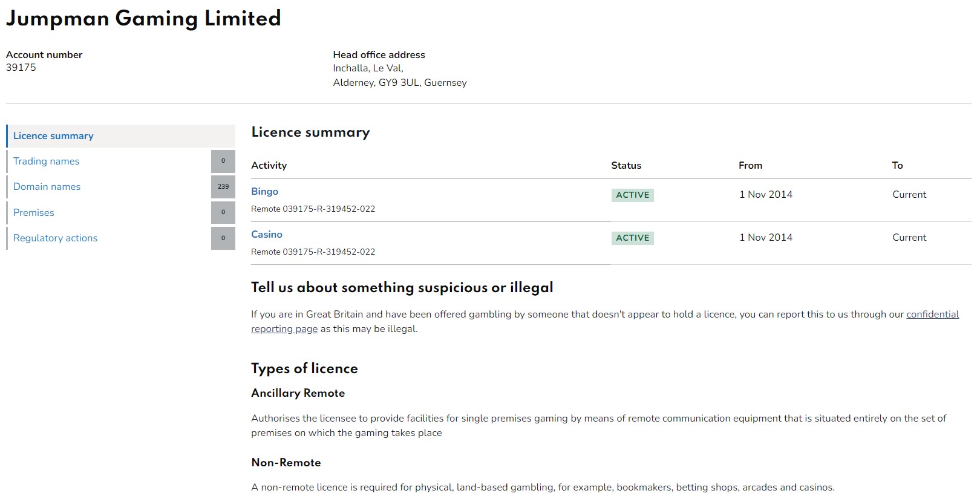Click Current in the Bingo row
The image size is (980, 502).
pos(909,195)
